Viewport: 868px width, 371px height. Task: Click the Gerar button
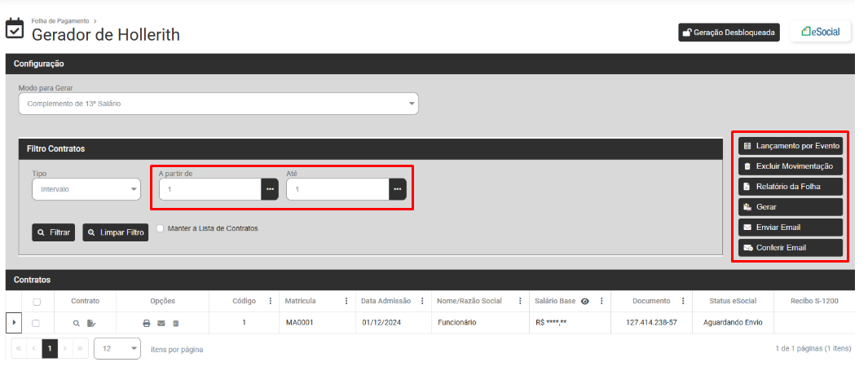791,207
